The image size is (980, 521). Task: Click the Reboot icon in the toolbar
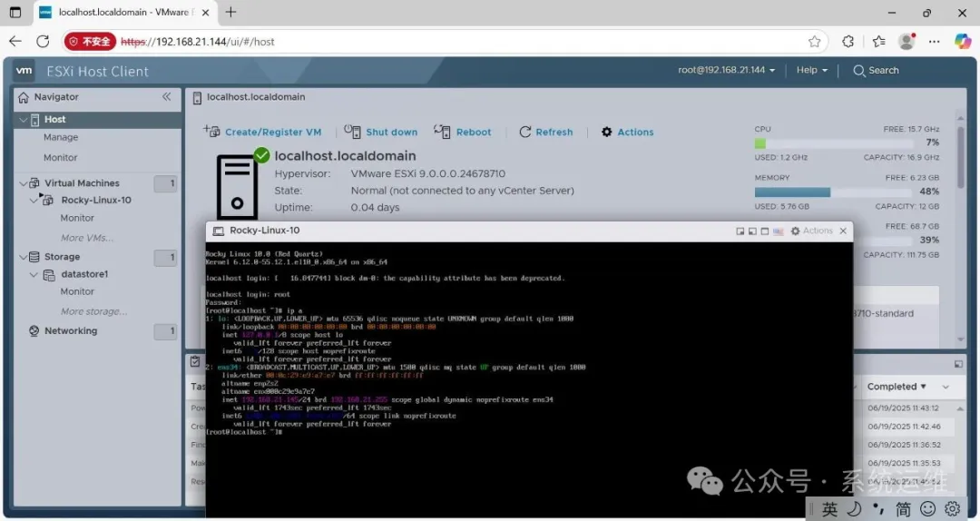pos(442,132)
